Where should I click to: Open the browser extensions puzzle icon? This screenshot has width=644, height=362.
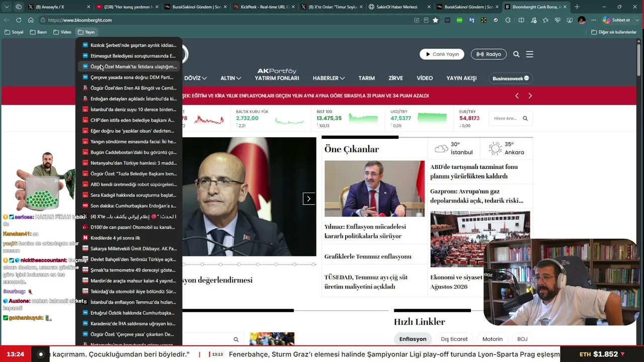(x=508, y=20)
